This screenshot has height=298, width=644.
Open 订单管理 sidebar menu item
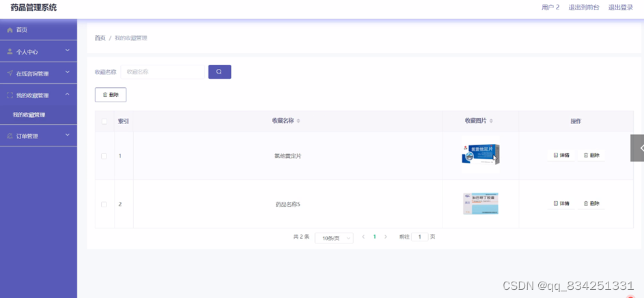[39, 136]
